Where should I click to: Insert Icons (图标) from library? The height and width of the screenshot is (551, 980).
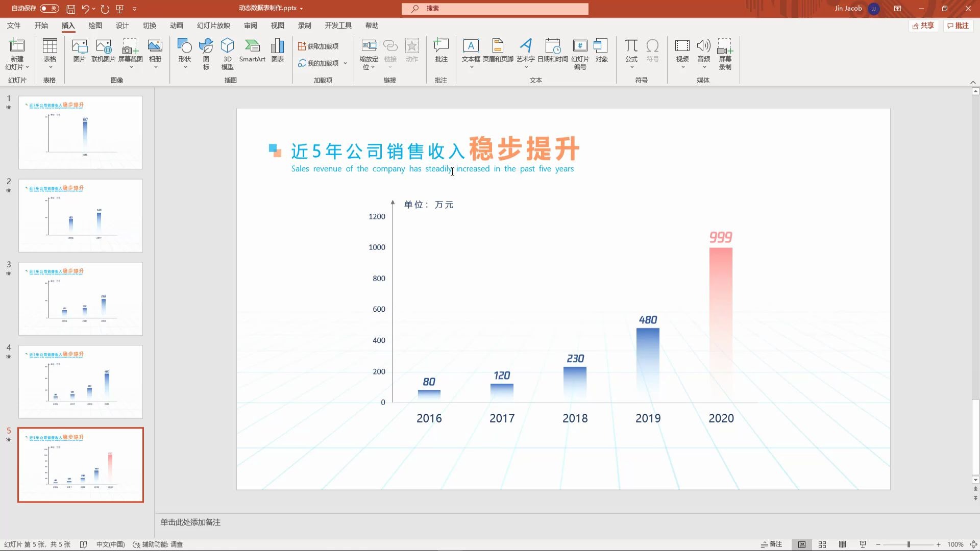[x=206, y=54]
